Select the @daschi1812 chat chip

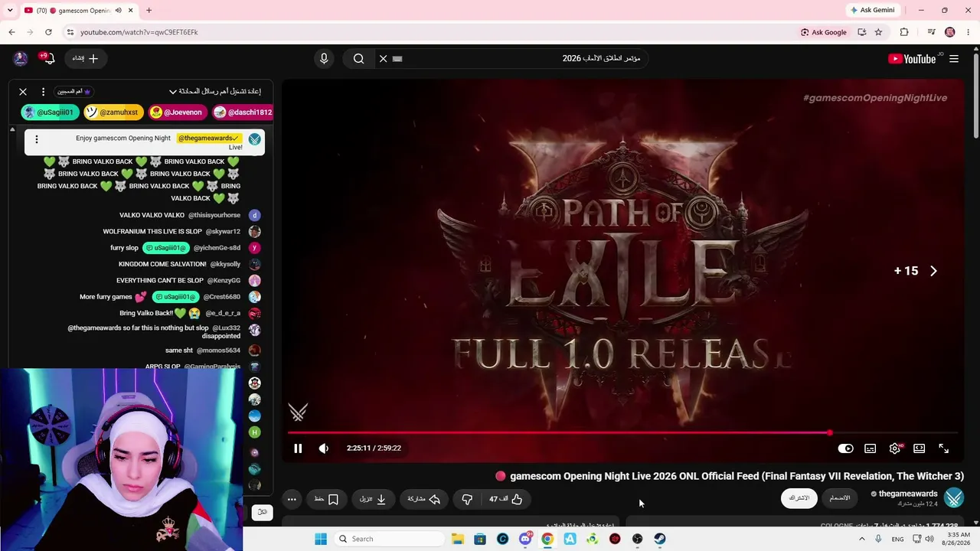[x=243, y=112]
